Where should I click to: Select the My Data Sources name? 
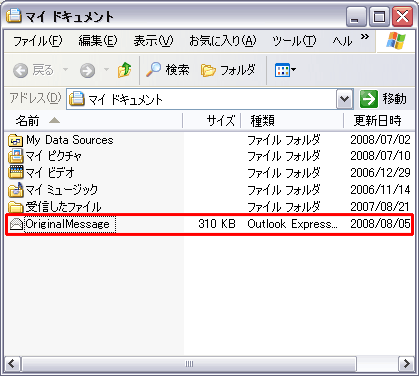[70, 140]
